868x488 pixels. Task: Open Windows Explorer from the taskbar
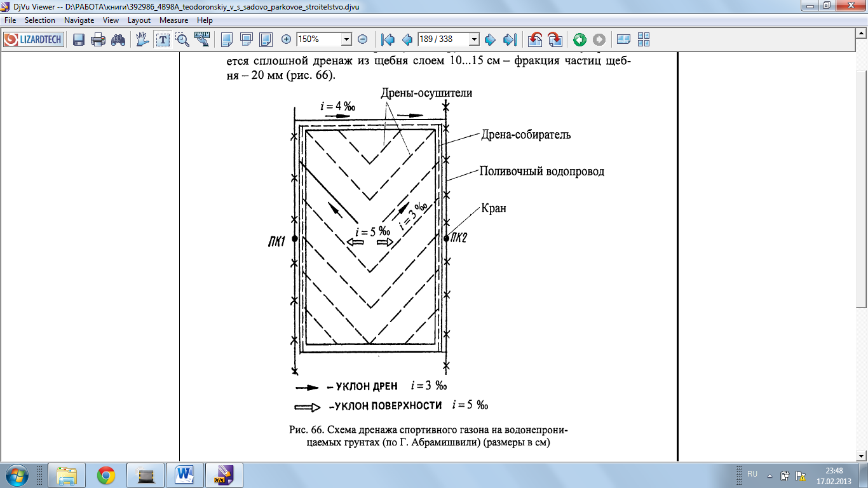67,475
